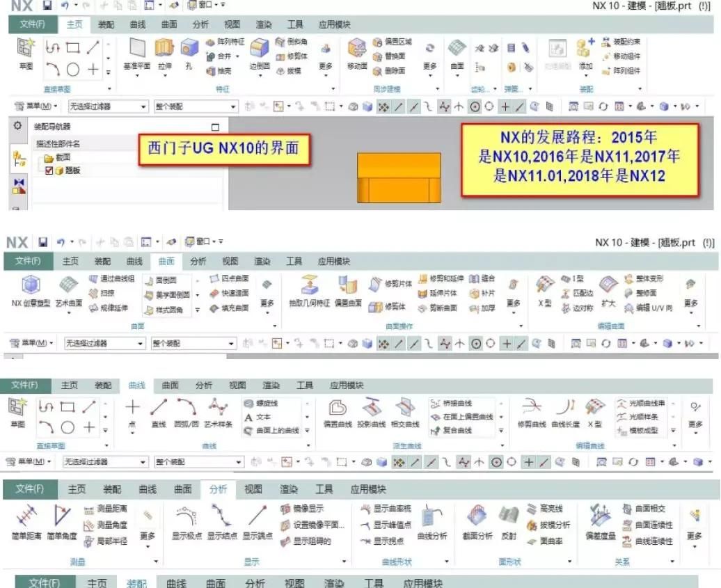The height and width of the screenshot is (588, 721).
Task: Select the 截面分析 section analysis tool
Action: click(x=477, y=522)
